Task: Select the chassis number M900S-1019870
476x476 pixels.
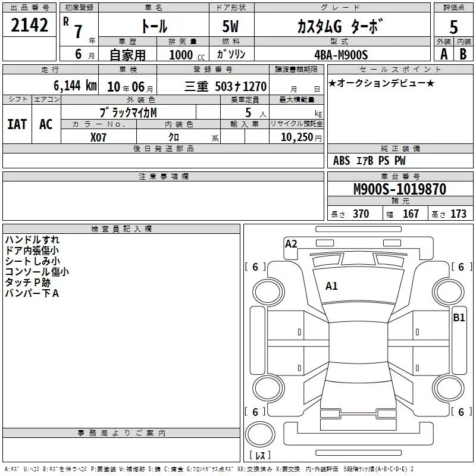Action: [x=400, y=189]
